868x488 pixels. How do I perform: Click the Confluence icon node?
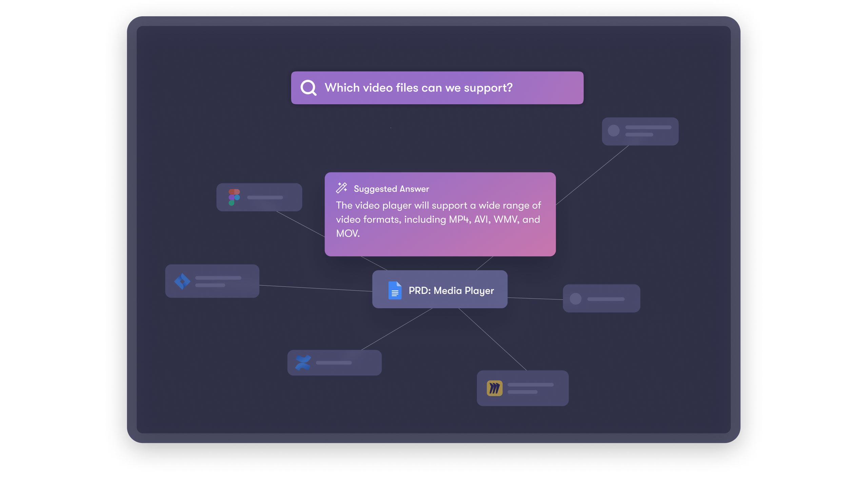click(x=303, y=362)
